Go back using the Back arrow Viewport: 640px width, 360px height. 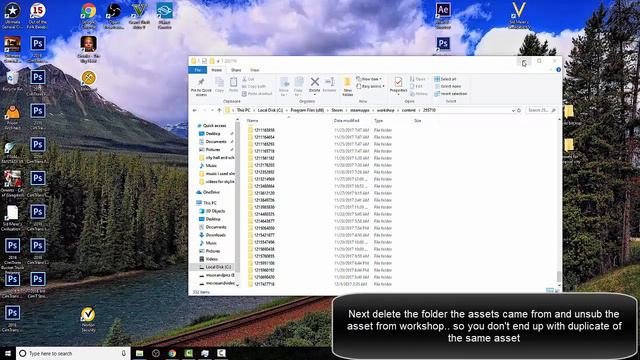click(x=195, y=110)
